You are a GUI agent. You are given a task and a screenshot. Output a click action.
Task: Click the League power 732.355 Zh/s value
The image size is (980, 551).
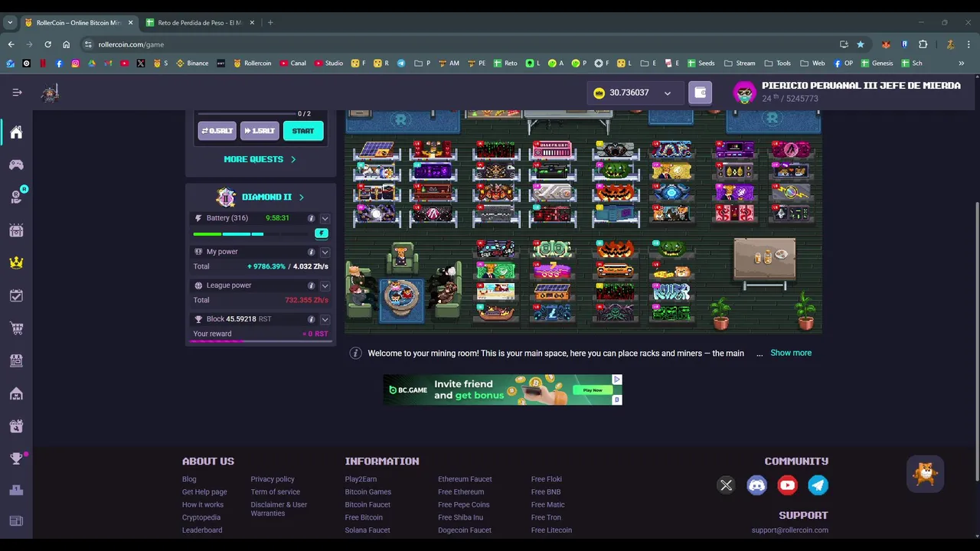point(306,301)
